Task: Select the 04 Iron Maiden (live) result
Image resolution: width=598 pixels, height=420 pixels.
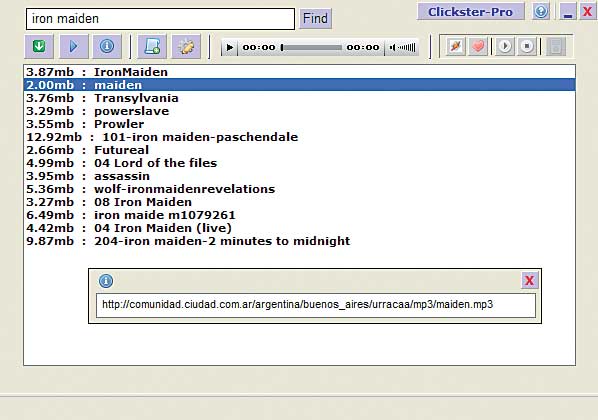Action: coord(299,228)
